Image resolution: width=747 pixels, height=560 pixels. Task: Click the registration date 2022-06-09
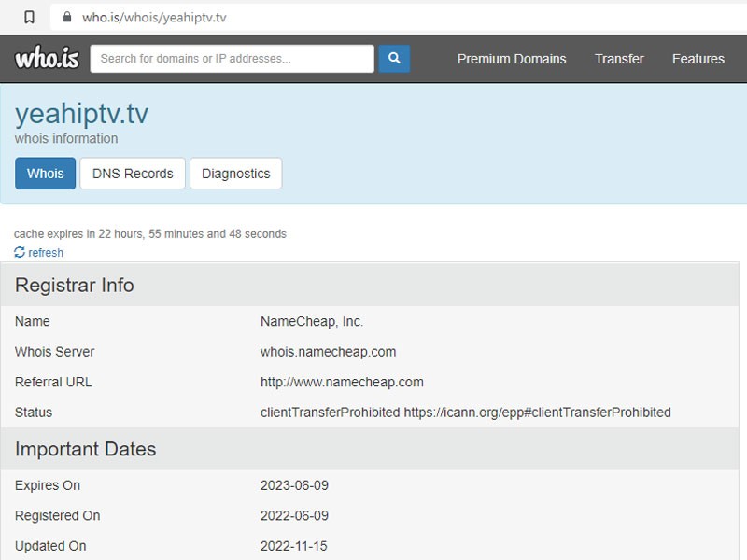[x=294, y=516]
